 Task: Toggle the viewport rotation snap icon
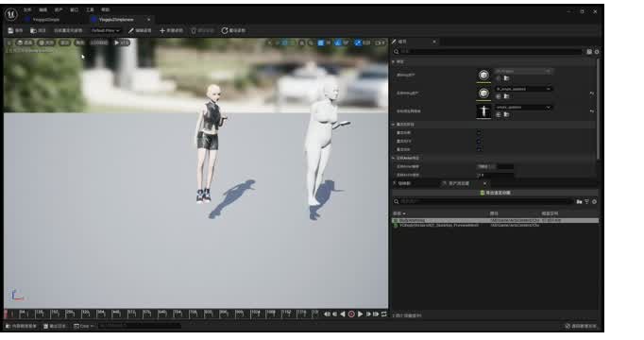click(338, 42)
